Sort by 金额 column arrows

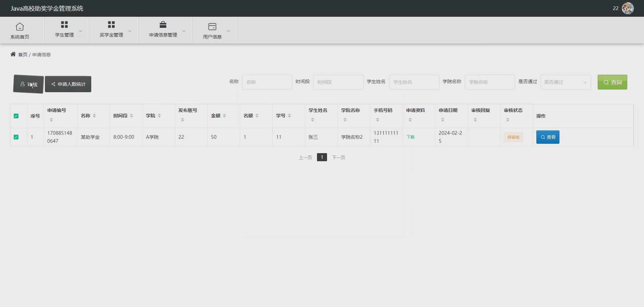point(224,116)
